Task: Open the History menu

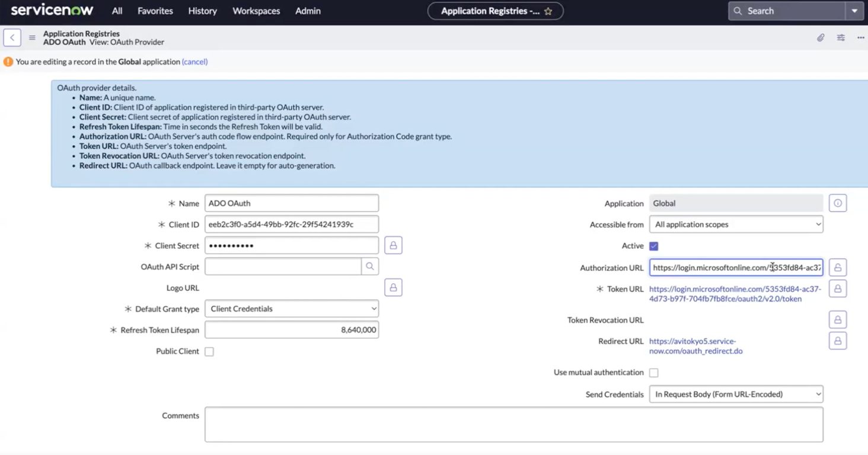Action: (203, 11)
